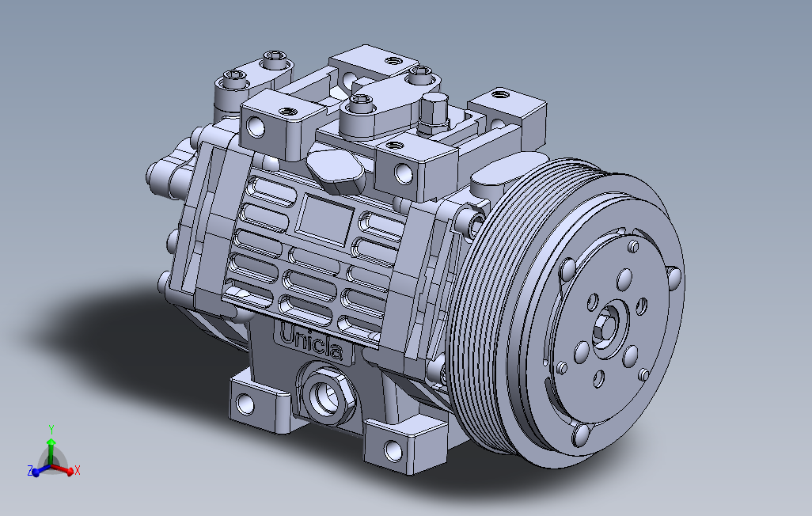Viewport: 812px width, 516px height.
Task: Click the blue Z axis of the orientation triad
Action: point(38,470)
